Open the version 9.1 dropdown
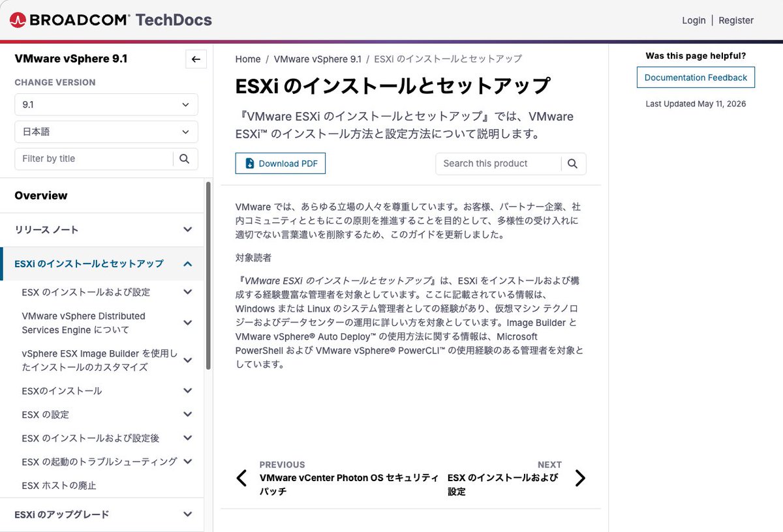The width and height of the screenshot is (783, 532). [106, 104]
